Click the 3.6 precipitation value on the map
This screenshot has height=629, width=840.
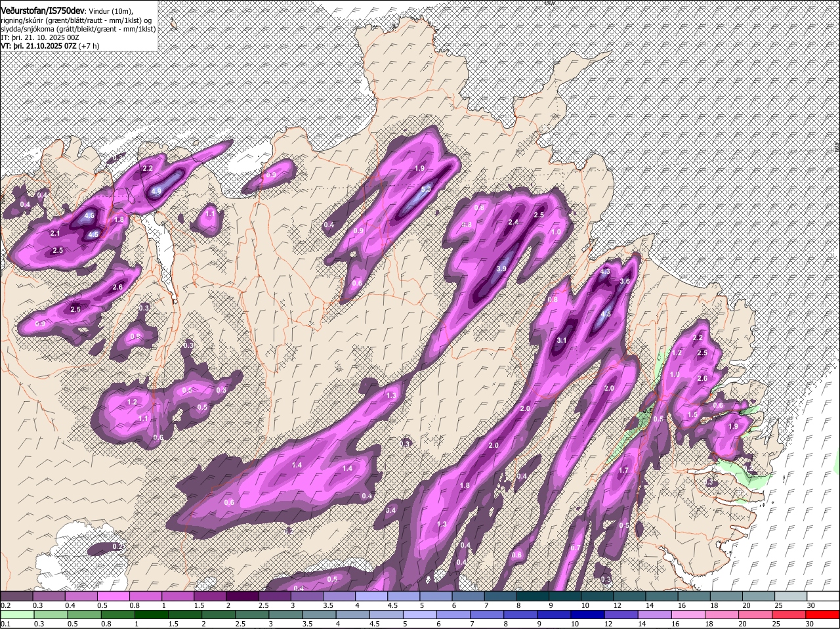point(625,281)
